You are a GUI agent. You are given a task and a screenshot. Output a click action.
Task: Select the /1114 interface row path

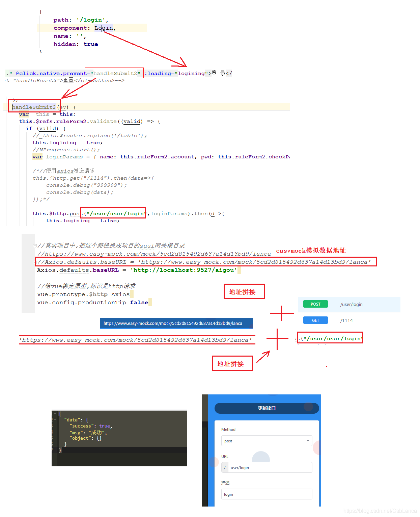(346, 320)
